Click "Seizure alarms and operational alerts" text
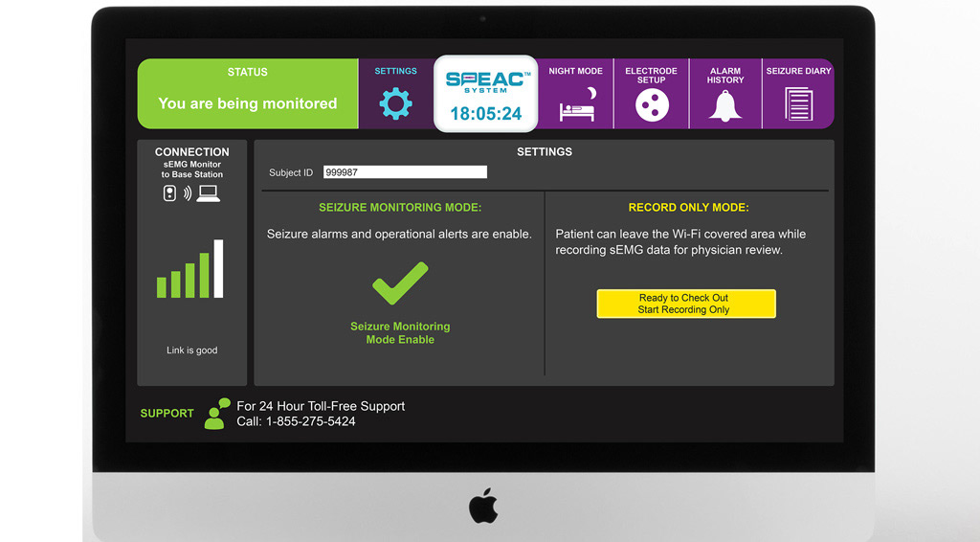The image size is (980, 542). tap(399, 235)
